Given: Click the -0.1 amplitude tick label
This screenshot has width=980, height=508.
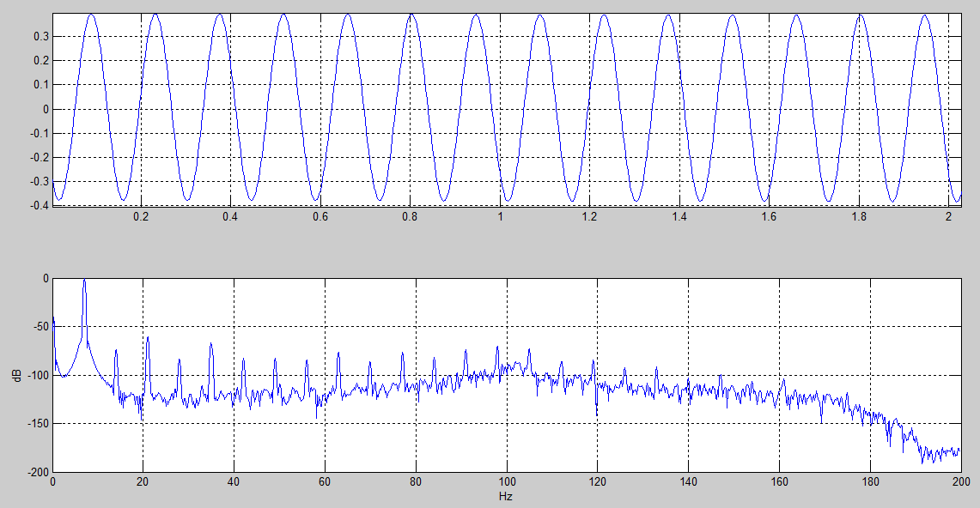Looking at the screenshot, I should [40, 134].
